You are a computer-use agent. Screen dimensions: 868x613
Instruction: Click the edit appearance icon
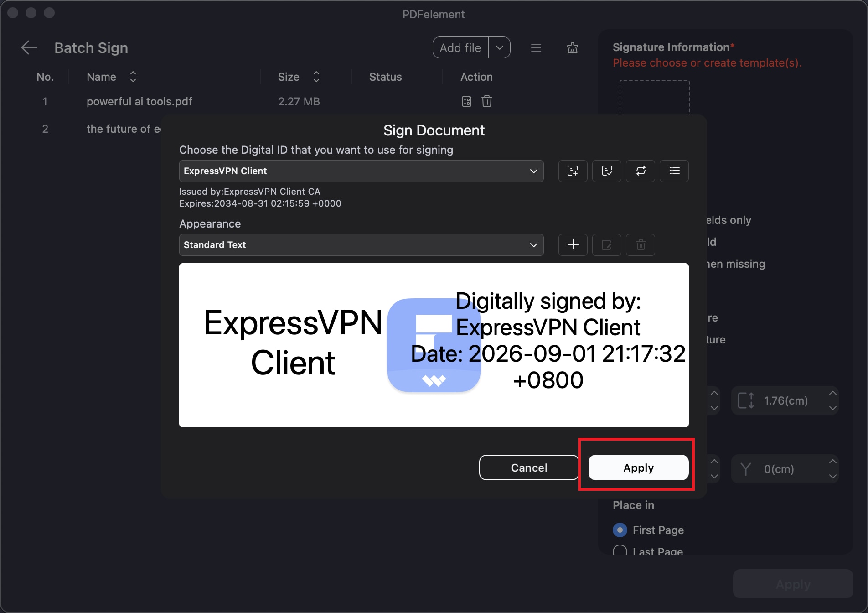607,245
